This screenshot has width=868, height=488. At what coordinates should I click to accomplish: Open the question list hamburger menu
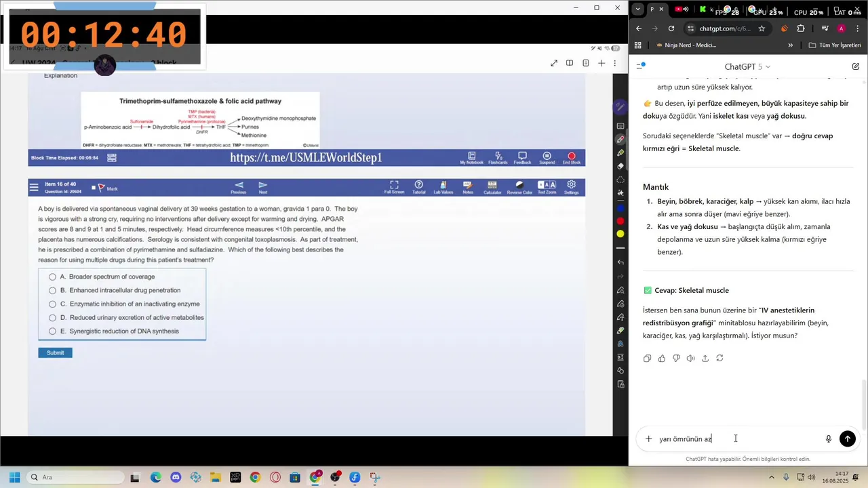click(34, 188)
